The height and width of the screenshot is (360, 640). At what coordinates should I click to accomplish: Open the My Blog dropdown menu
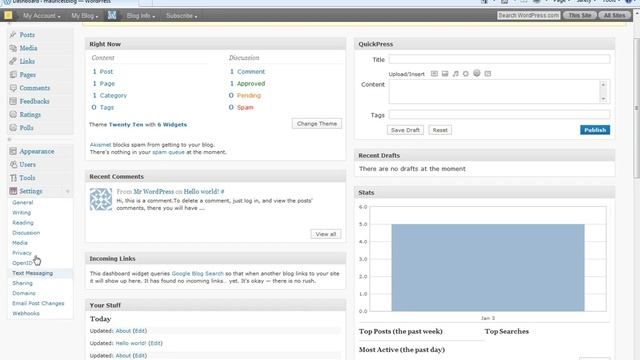click(85, 16)
